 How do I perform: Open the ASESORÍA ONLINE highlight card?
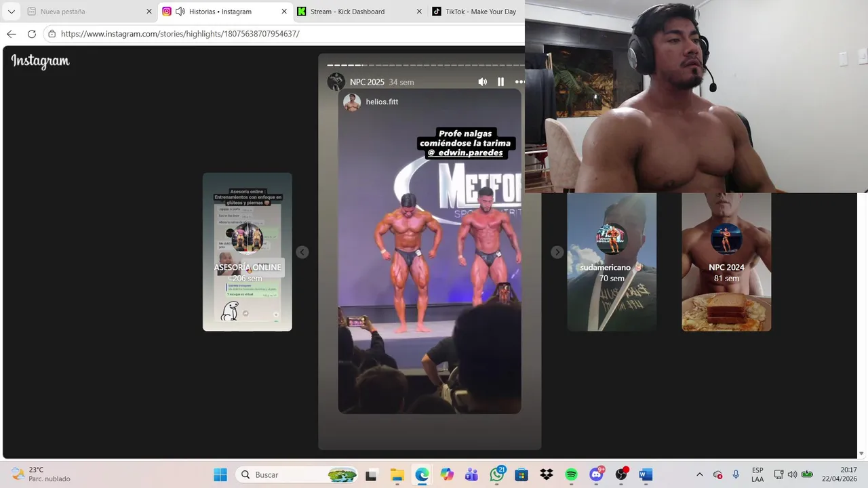(x=248, y=252)
